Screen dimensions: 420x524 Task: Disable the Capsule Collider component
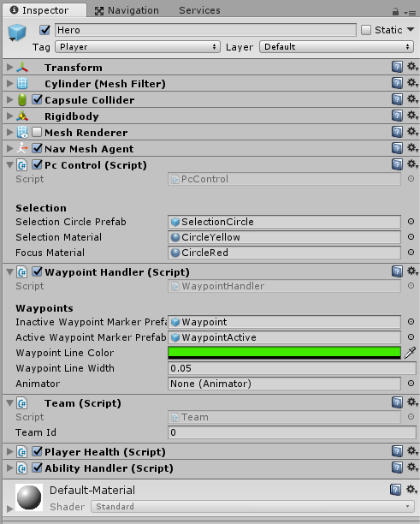[x=37, y=99]
